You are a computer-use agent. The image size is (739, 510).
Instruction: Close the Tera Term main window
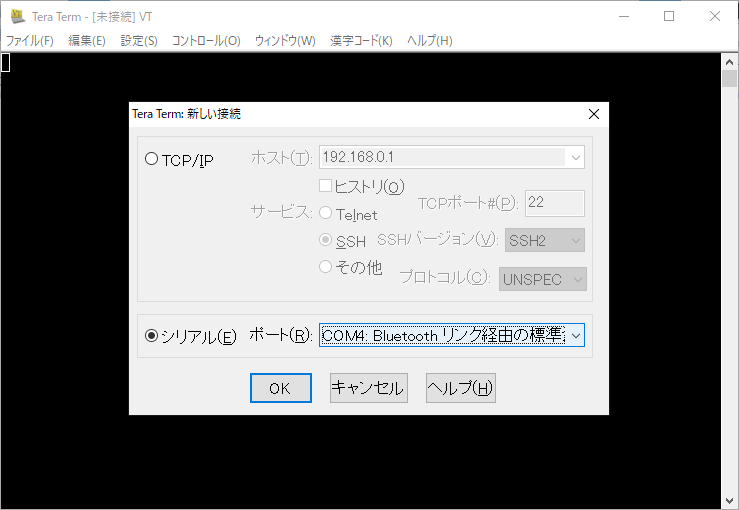[x=714, y=16]
